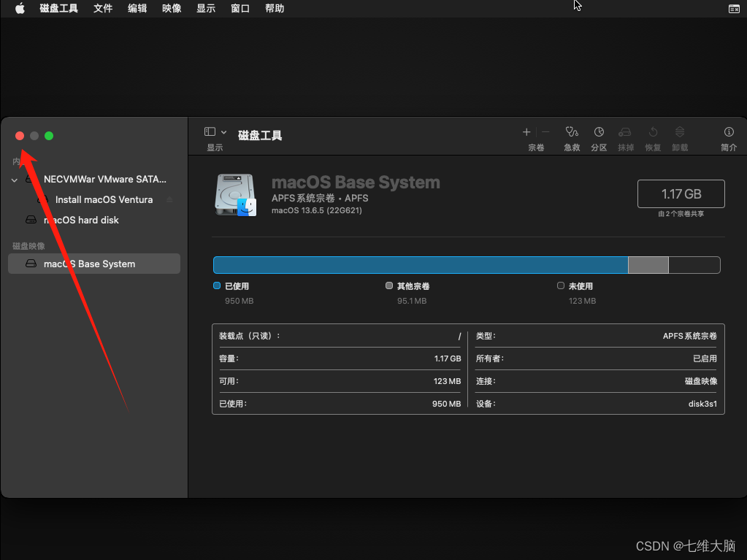Open the 编辑 menu
The height and width of the screenshot is (560, 747).
137,8
